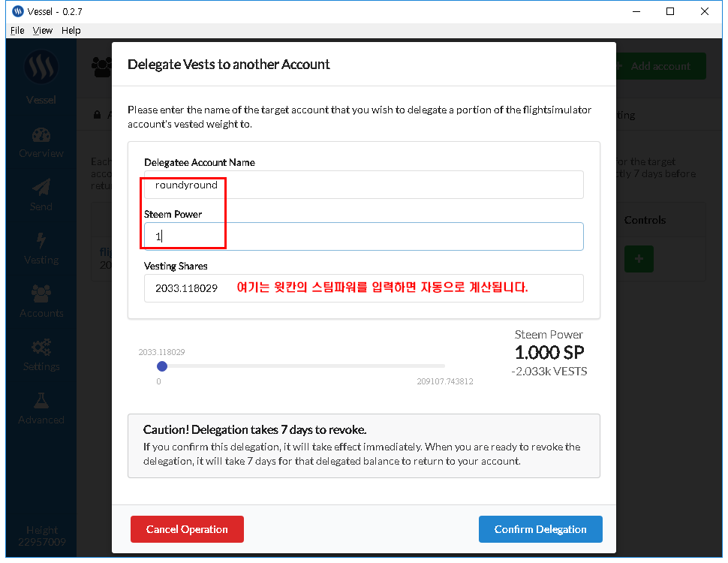728x563 pixels.
Task: Maximize the Vessel window
Action: [x=670, y=11]
